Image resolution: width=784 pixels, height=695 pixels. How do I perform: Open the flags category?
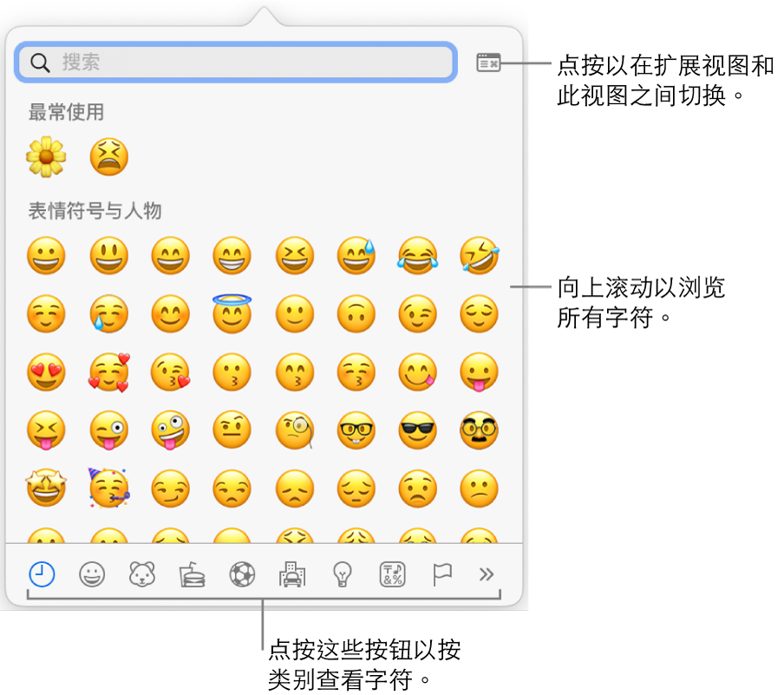tap(442, 574)
